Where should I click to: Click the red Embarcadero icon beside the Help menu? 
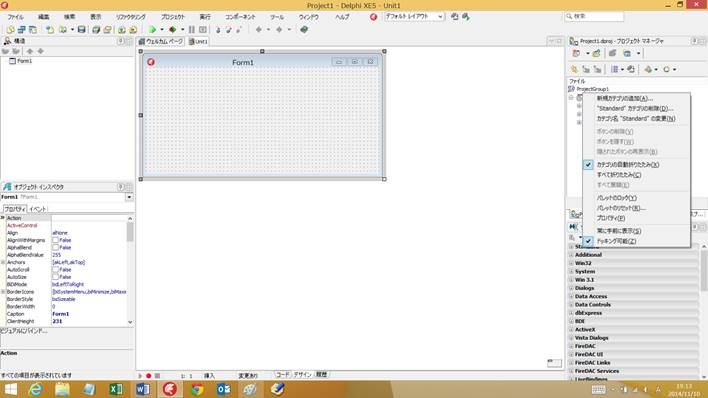click(x=373, y=17)
